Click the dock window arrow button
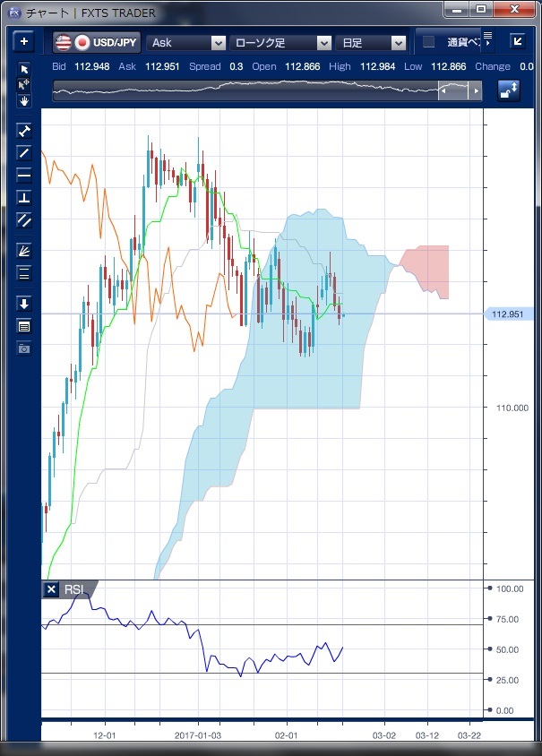This screenshot has height=756, width=542. 518,41
